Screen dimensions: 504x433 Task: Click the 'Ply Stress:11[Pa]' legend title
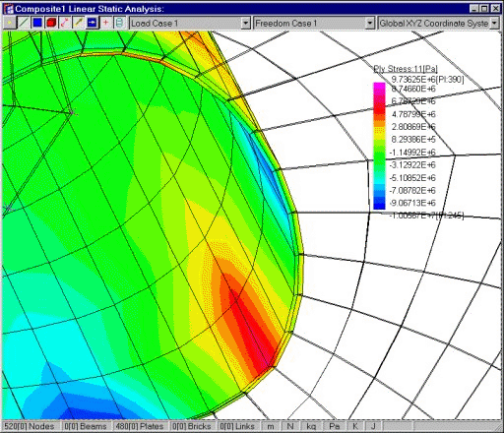(x=406, y=69)
